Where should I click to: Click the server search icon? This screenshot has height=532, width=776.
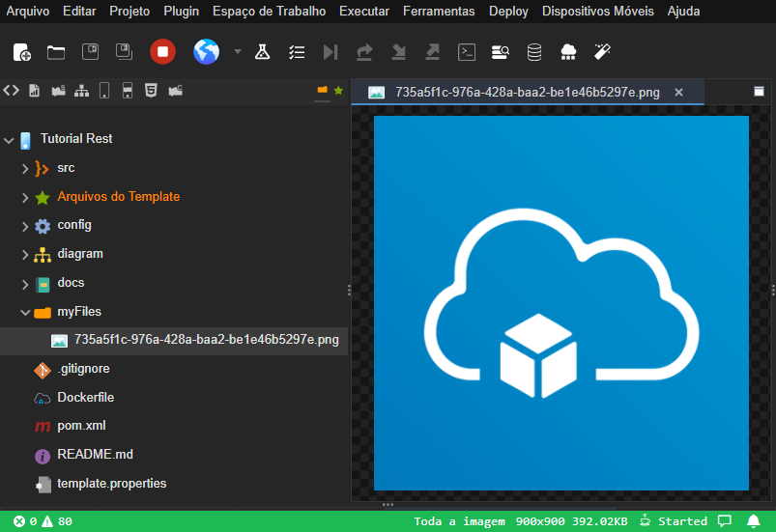[501, 52]
